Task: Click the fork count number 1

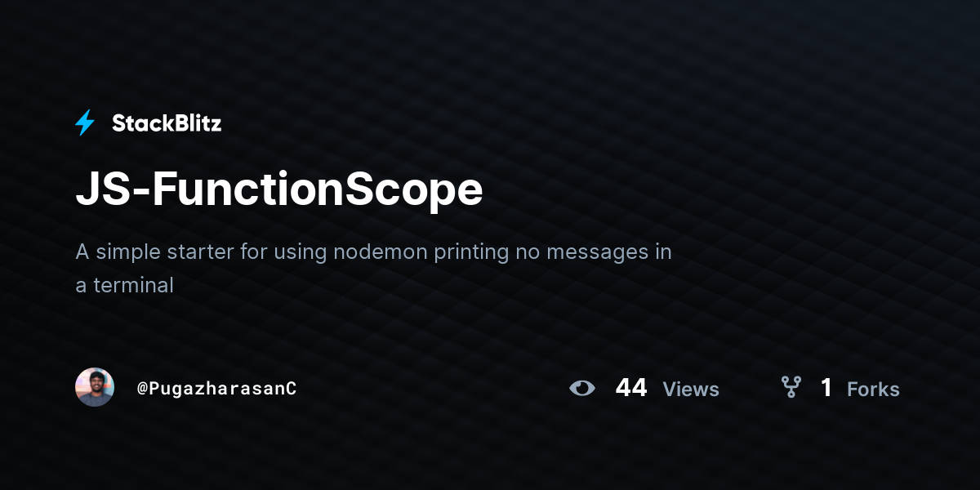Action: tap(826, 388)
